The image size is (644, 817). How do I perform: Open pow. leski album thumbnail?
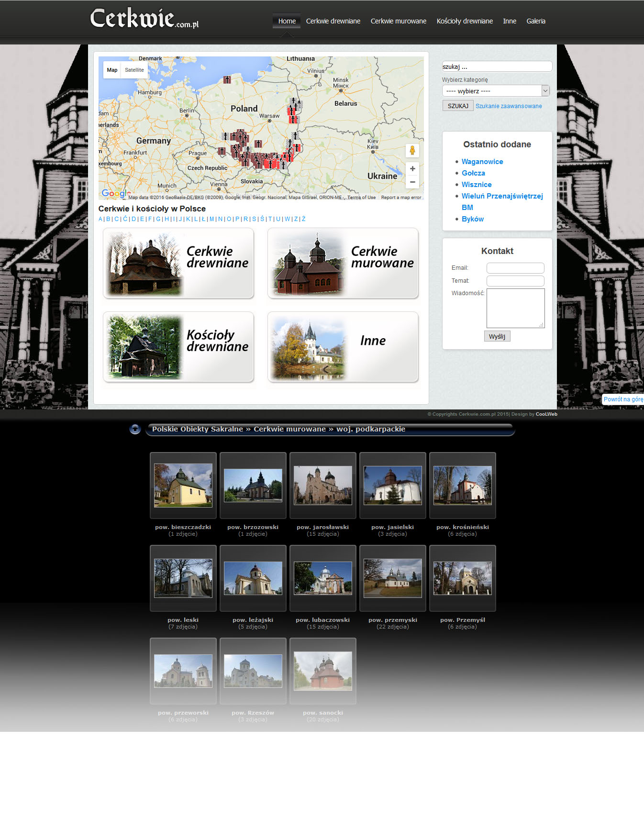183,578
